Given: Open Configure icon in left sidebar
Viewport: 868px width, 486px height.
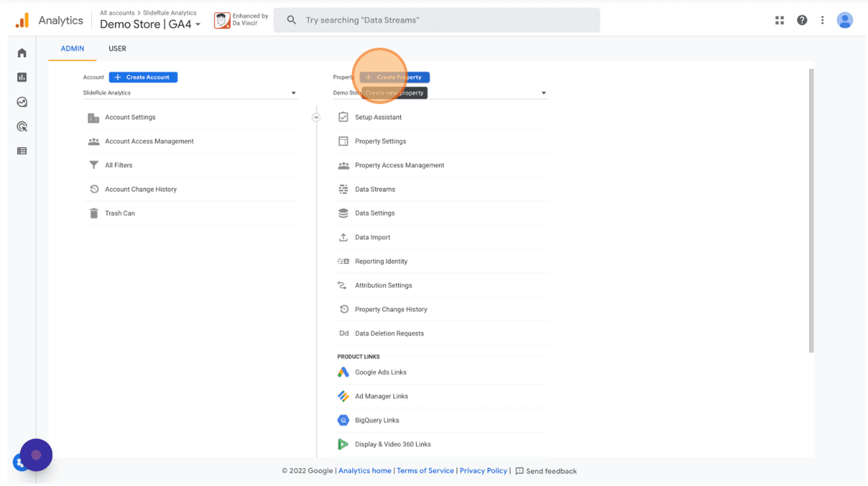Looking at the screenshot, I should coord(22,151).
